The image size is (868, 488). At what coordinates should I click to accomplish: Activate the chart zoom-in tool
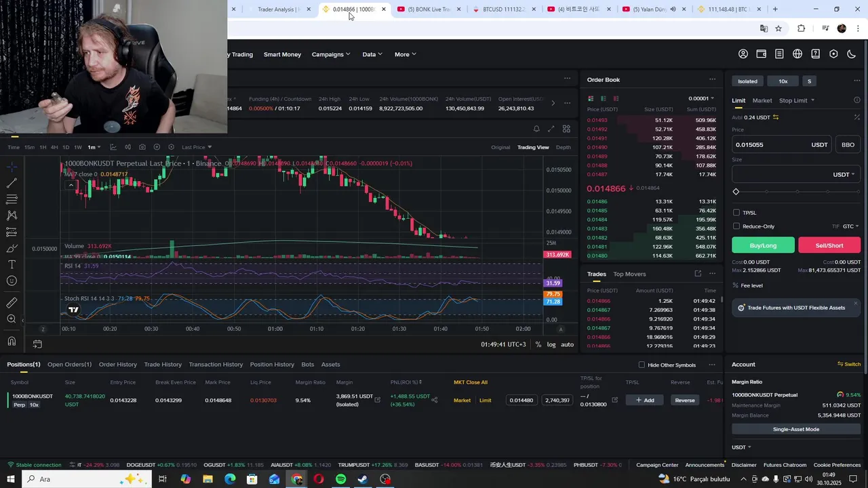(x=12, y=319)
